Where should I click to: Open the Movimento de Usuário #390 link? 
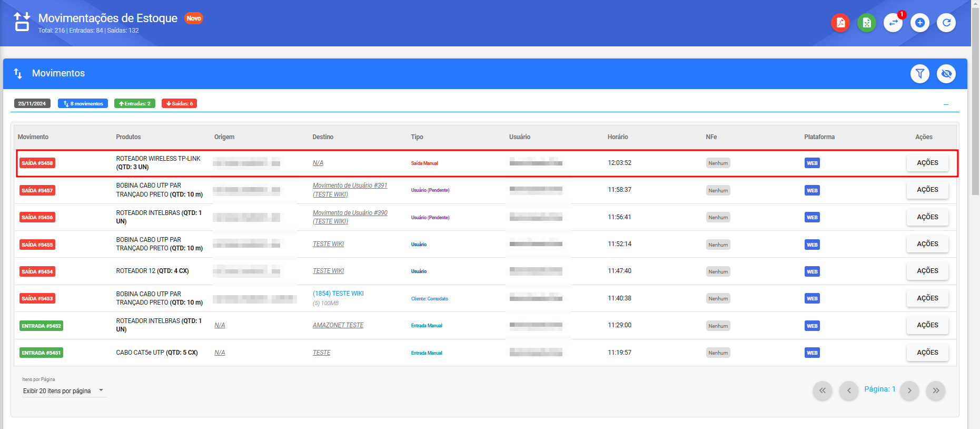click(x=350, y=217)
